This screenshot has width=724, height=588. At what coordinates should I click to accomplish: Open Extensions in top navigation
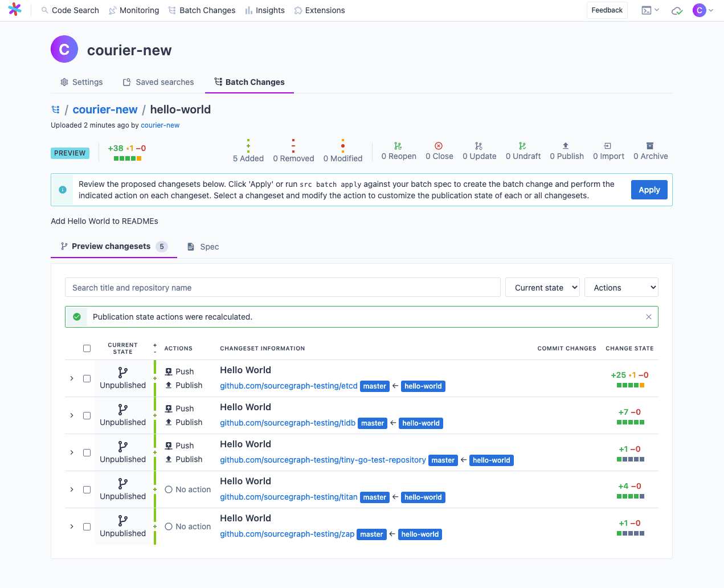pos(320,10)
